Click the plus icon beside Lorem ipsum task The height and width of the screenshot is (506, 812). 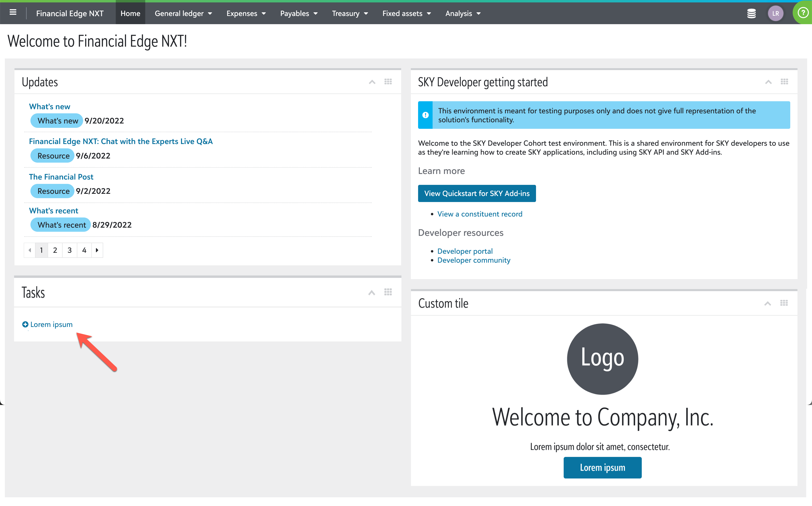click(x=25, y=324)
